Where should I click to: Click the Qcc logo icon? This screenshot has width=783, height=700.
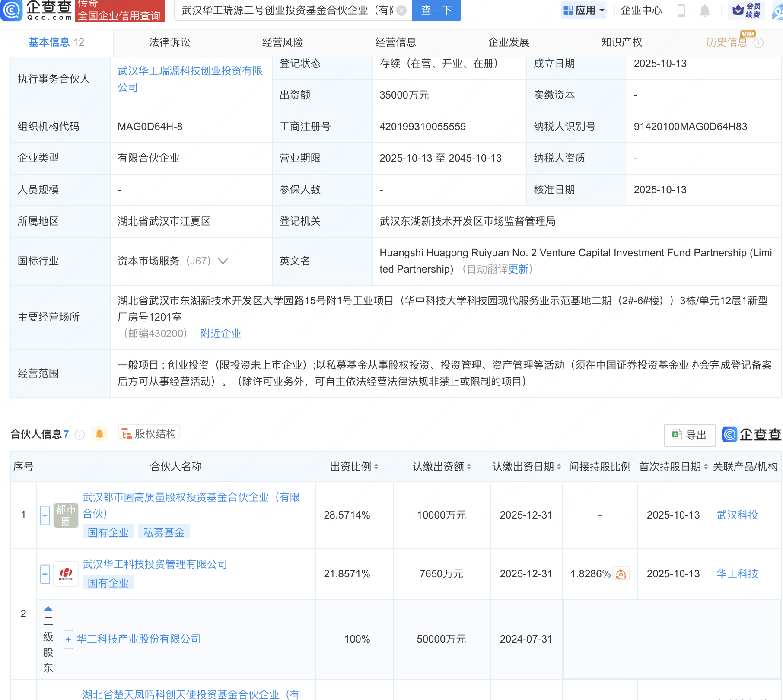[12, 10]
